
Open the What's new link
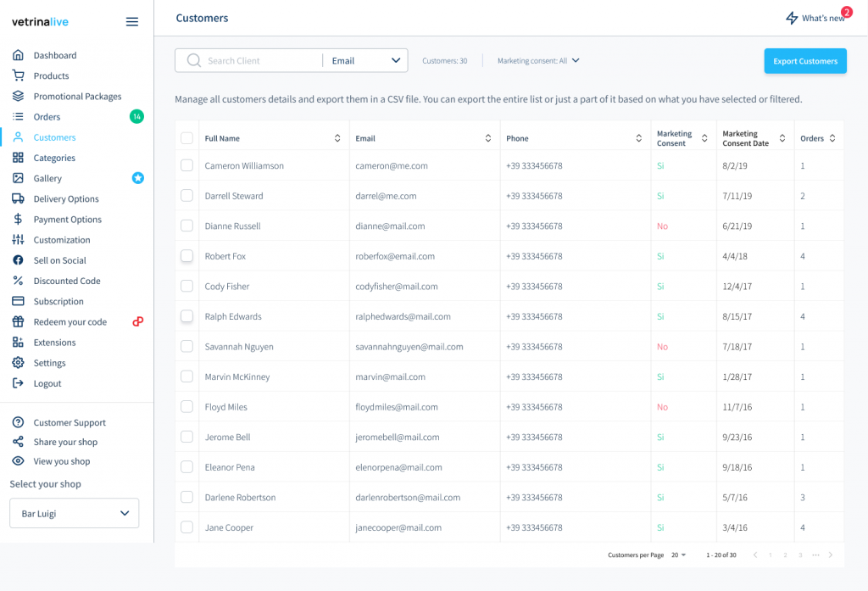pos(822,19)
